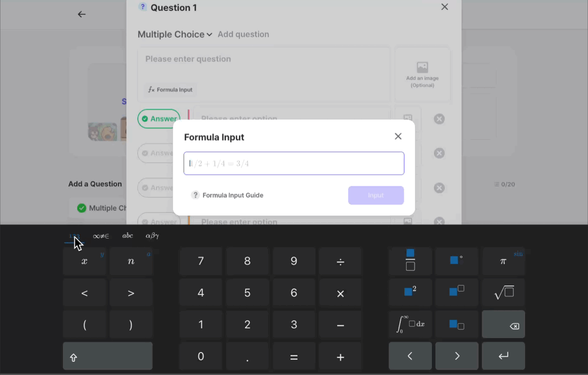Insert the superscript power template key
This screenshot has height=375, width=588.
point(457,292)
